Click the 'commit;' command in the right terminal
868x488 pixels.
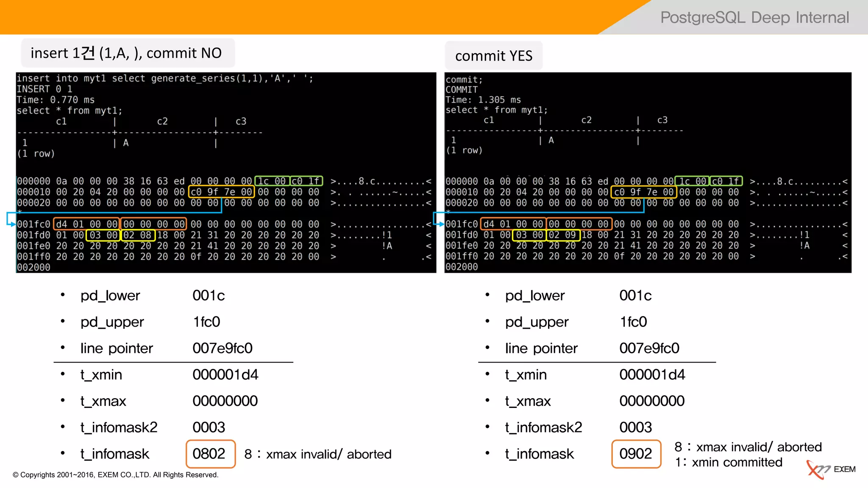tap(464, 80)
